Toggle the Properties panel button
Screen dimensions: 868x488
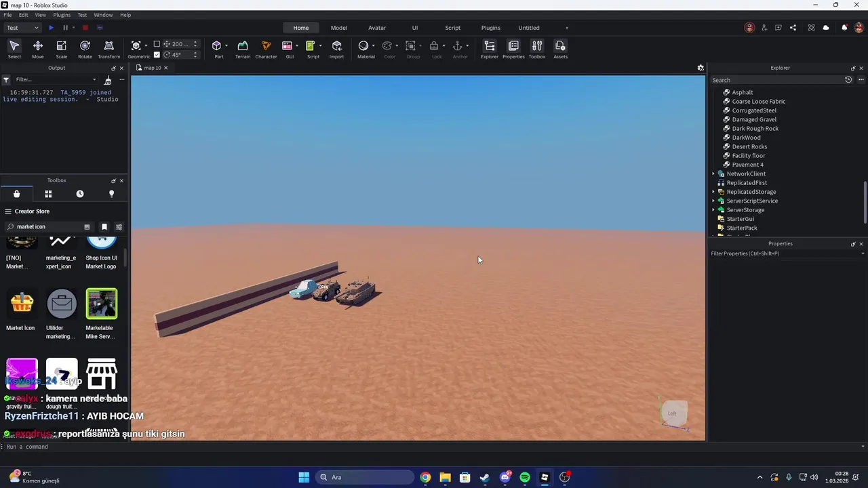pos(513,49)
